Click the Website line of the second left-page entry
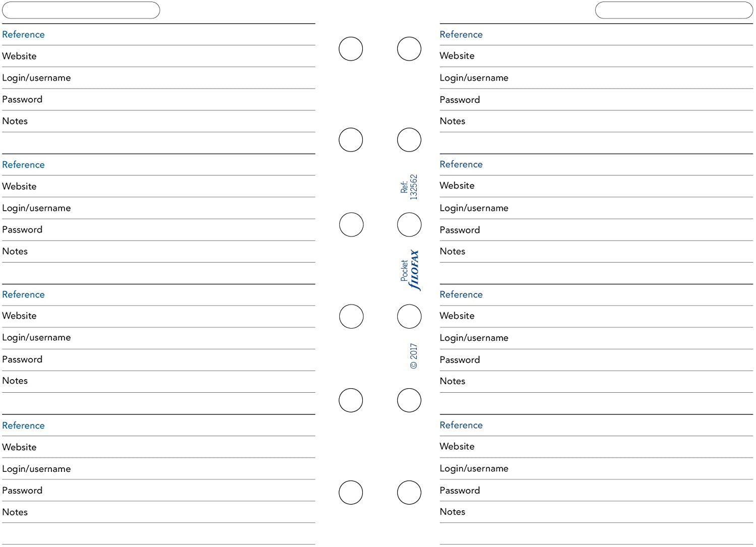 pos(158,186)
